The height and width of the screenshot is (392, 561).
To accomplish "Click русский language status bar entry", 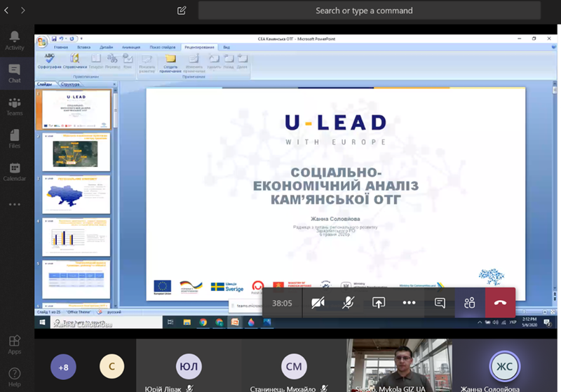I will (114, 312).
